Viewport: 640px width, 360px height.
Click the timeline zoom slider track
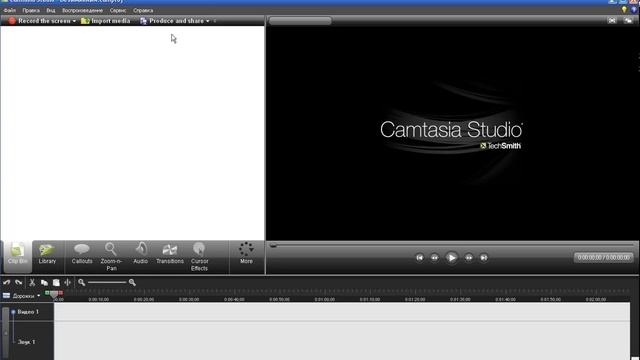(107, 282)
